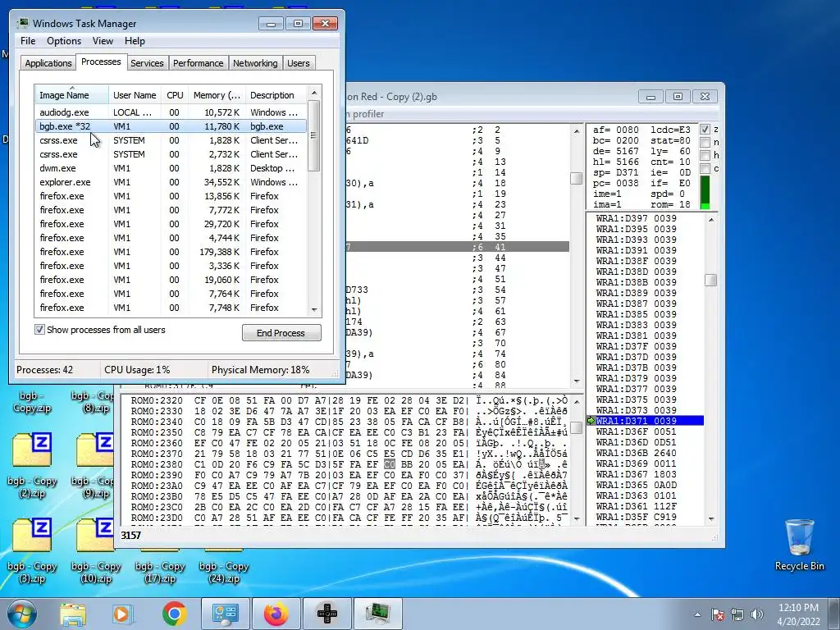The image size is (840, 630).
Task: Open the Options menu in Task Manager
Action: pyautogui.click(x=64, y=41)
